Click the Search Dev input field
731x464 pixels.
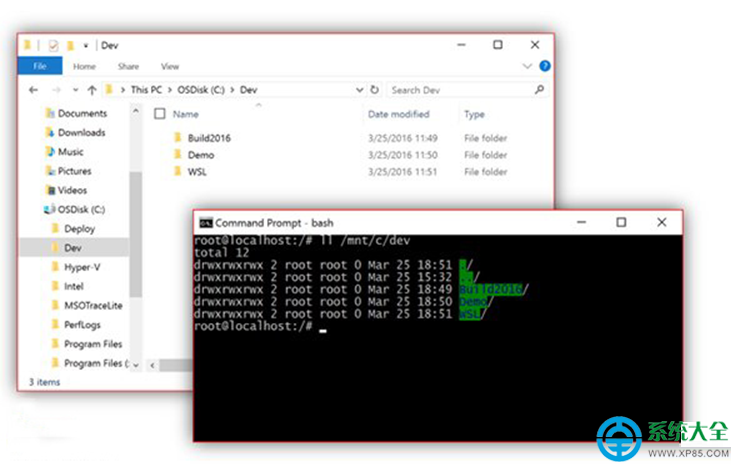coord(459,90)
